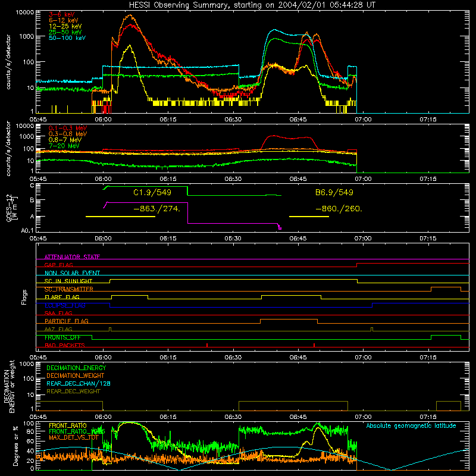Click the REAR_DEC_CHAN/128 legend label
Viewport: 476px width, 476px height.
(x=79, y=383)
